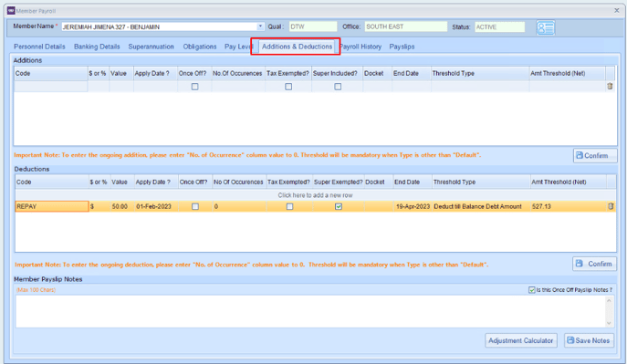Image resolution: width=627 pixels, height=364 pixels.
Task: Toggle Tax Exempted checkbox for REPAY deduction
Action: tap(289, 206)
